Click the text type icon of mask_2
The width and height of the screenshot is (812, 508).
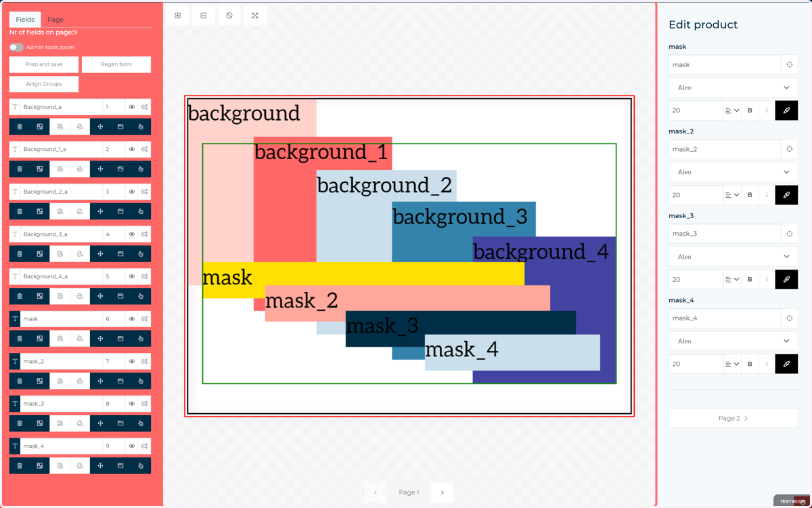click(15, 361)
